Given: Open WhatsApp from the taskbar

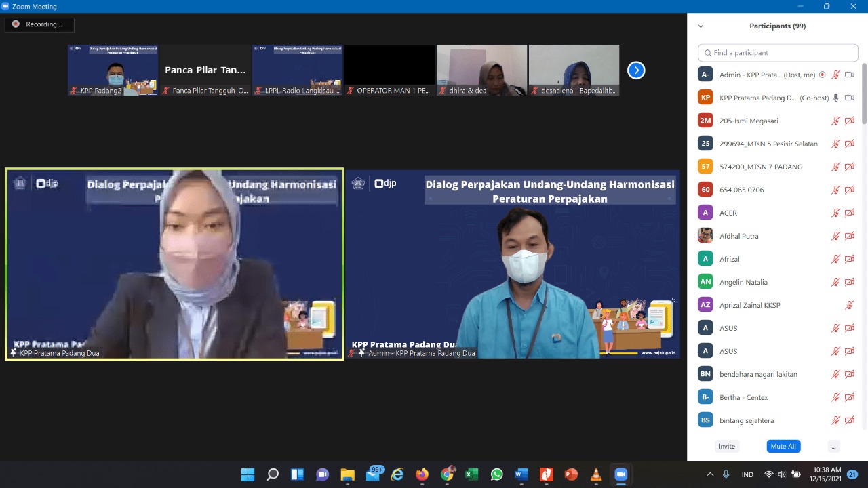Looking at the screenshot, I should tap(496, 474).
